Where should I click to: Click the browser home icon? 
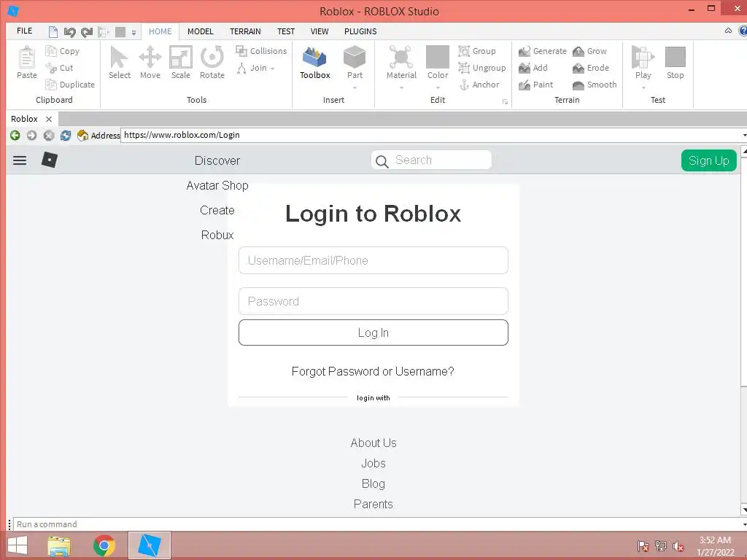pyautogui.click(x=82, y=135)
